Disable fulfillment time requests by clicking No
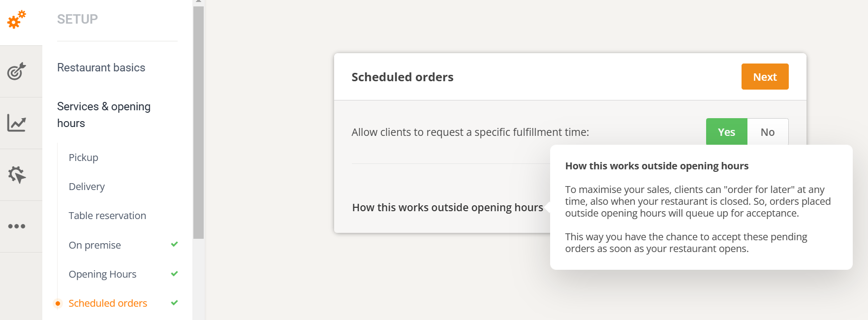This screenshot has height=320, width=868. [x=768, y=131]
